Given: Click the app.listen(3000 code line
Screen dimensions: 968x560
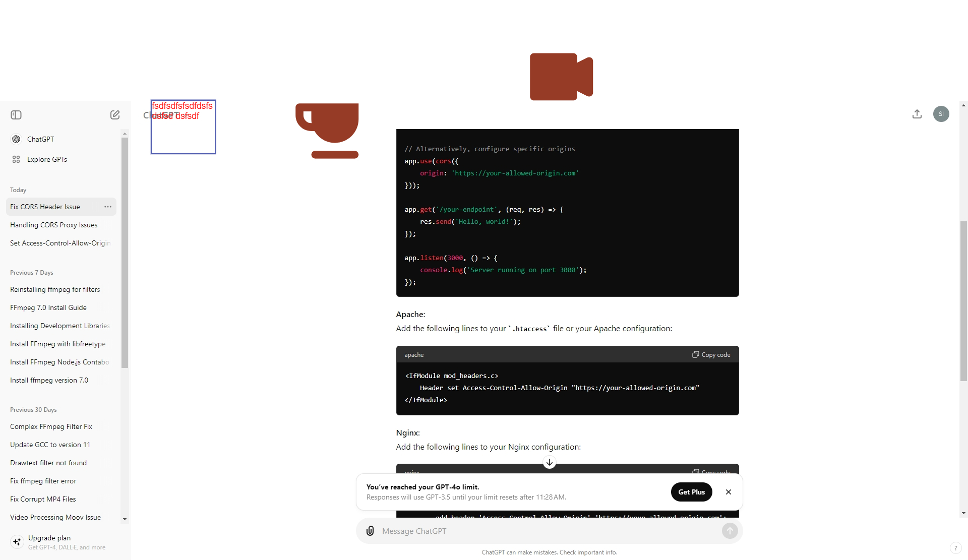Looking at the screenshot, I should point(451,258).
